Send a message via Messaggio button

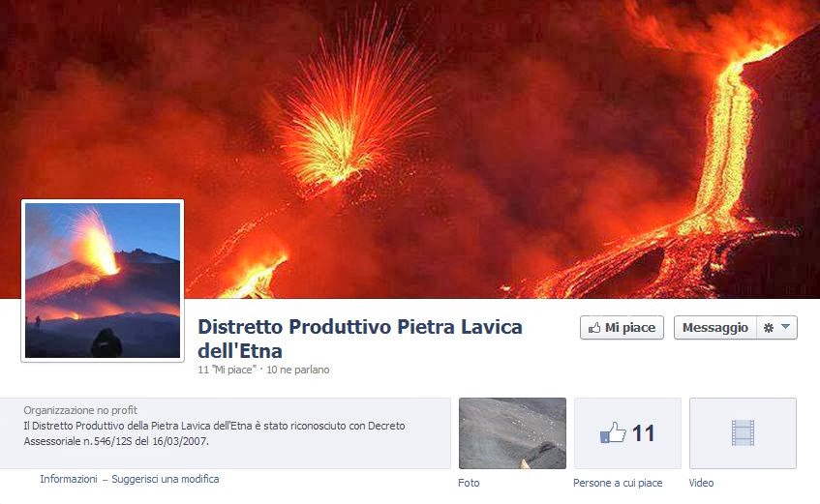point(714,328)
